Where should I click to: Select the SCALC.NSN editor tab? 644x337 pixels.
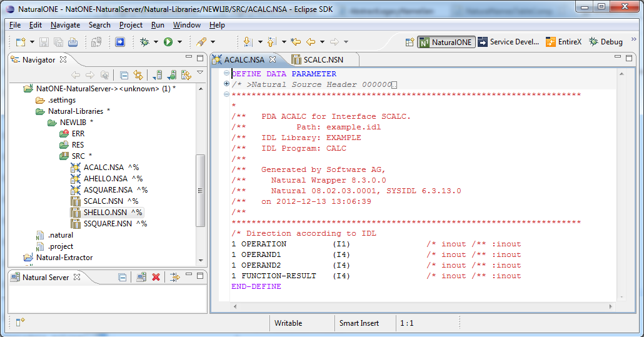pyautogui.click(x=323, y=60)
